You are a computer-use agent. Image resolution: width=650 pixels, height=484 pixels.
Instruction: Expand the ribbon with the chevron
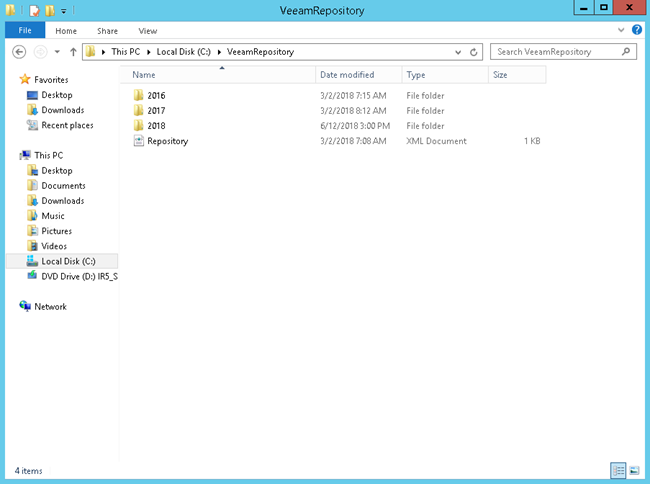point(621,30)
